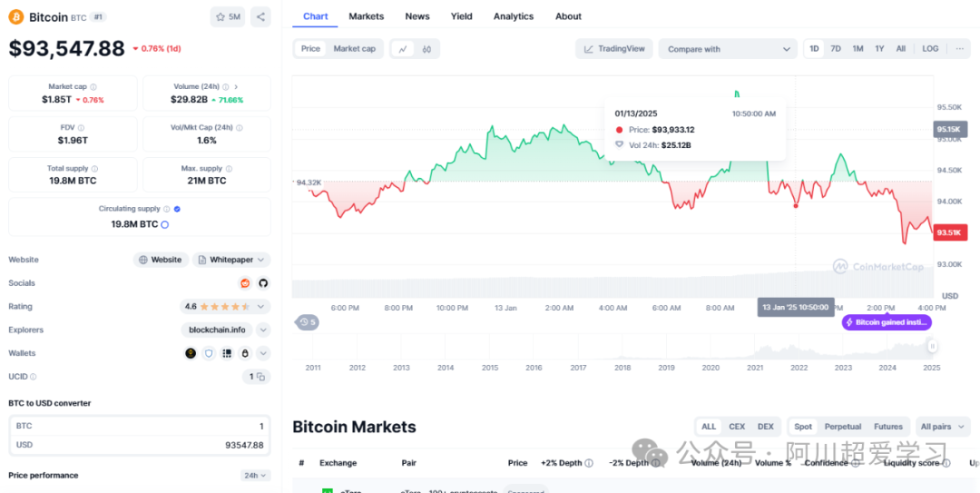Select Market cap chart mode
This screenshot has width=980, height=493.
click(355, 49)
